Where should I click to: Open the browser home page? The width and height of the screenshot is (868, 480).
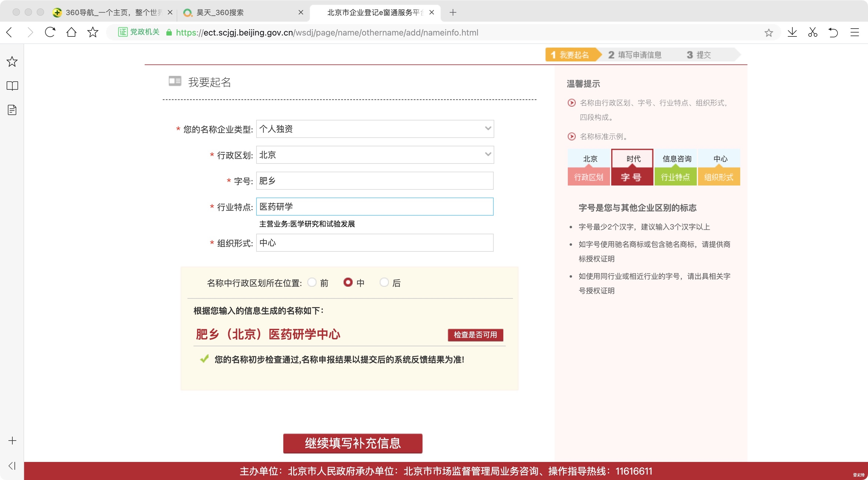pyautogui.click(x=71, y=32)
